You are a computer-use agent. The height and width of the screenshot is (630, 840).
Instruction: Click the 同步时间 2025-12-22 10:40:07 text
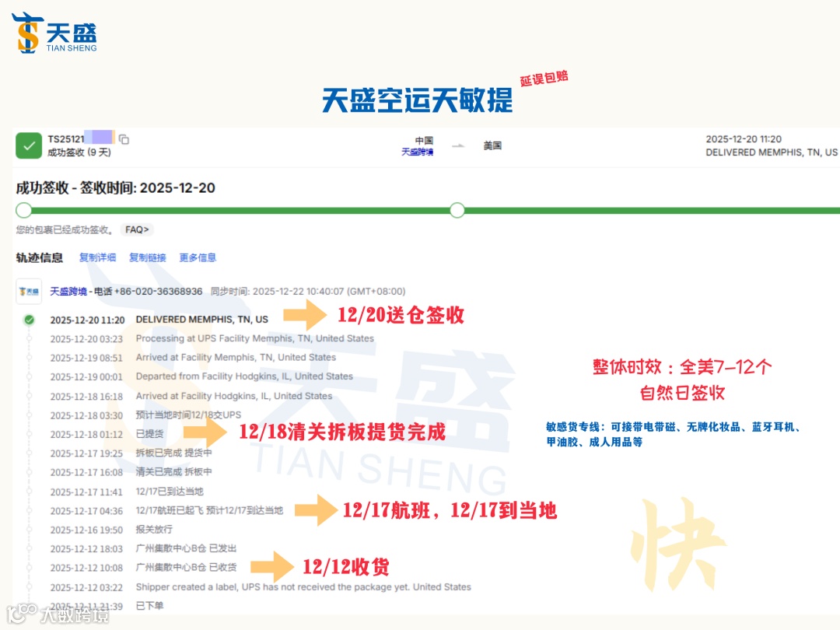[x=308, y=292]
